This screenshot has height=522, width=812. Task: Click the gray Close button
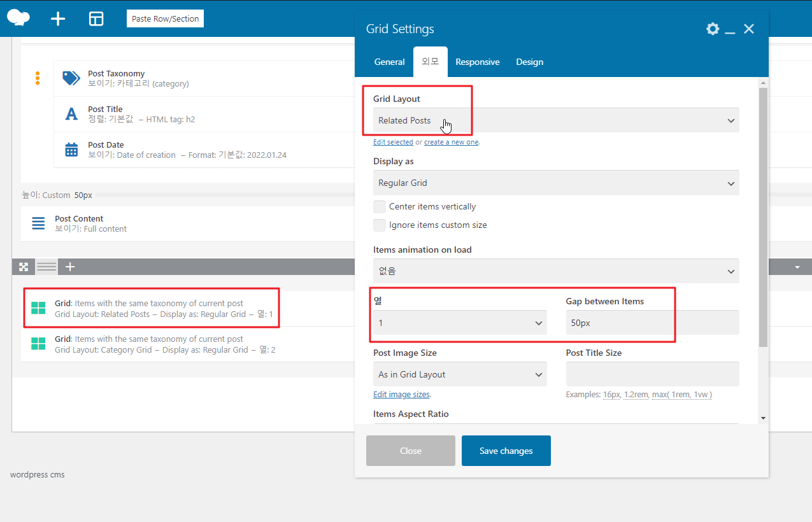411,451
